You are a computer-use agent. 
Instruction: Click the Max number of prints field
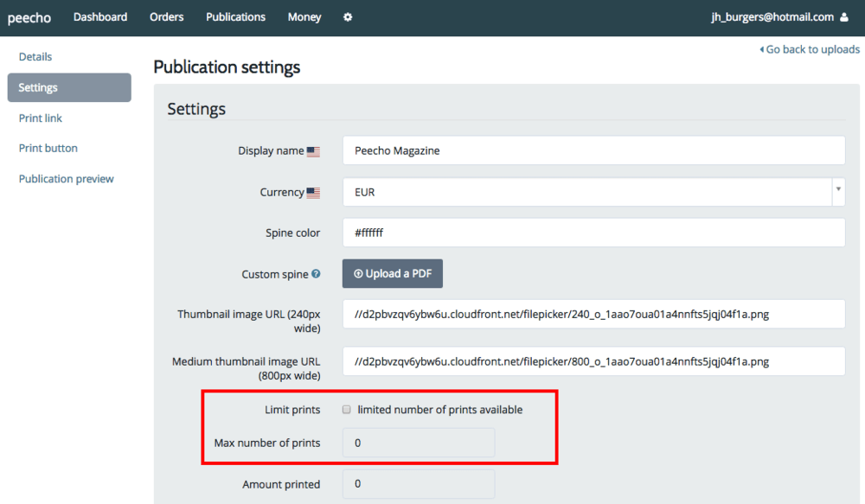click(419, 443)
